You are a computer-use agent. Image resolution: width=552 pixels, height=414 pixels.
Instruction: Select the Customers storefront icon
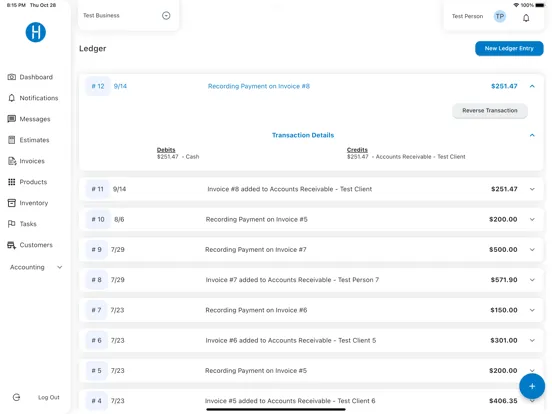tap(12, 245)
